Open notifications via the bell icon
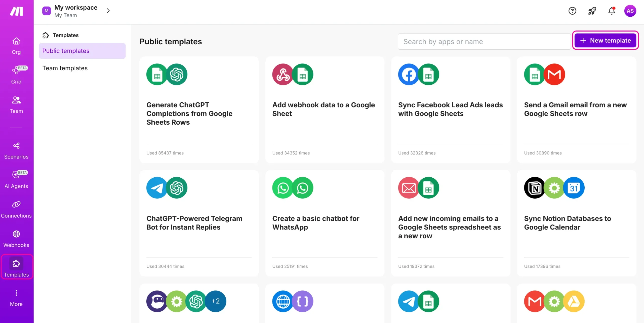The height and width of the screenshot is (323, 644). (x=611, y=11)
